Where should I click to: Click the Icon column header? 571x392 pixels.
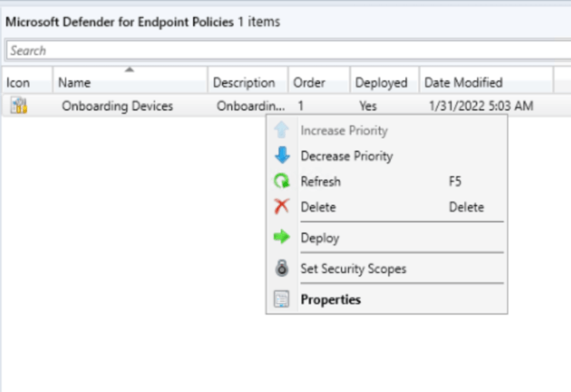18,82
